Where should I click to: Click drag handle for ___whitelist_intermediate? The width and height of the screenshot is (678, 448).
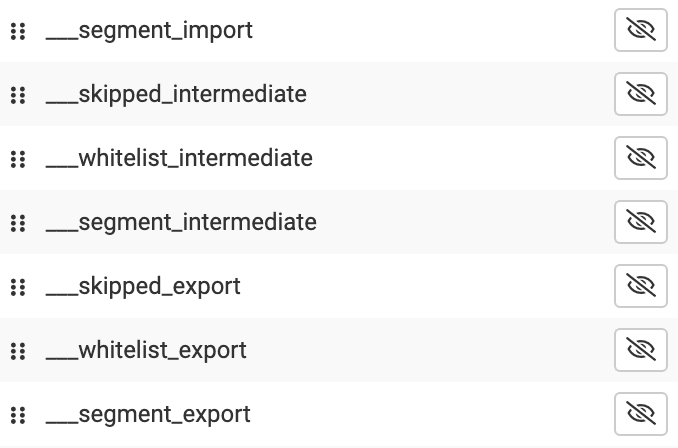17,159
